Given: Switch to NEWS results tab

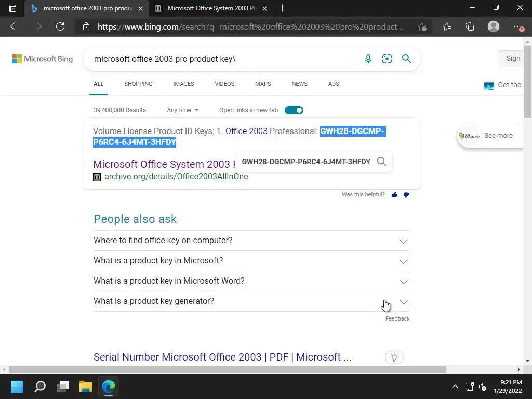Looking at the screenshot, I should point(300,84).
